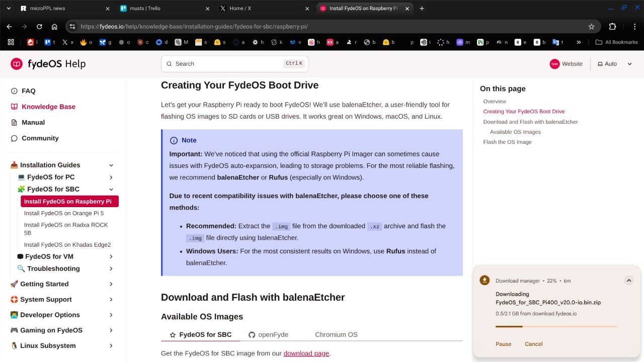Select the FydeOS for SBC image tab

click(201, 334)
